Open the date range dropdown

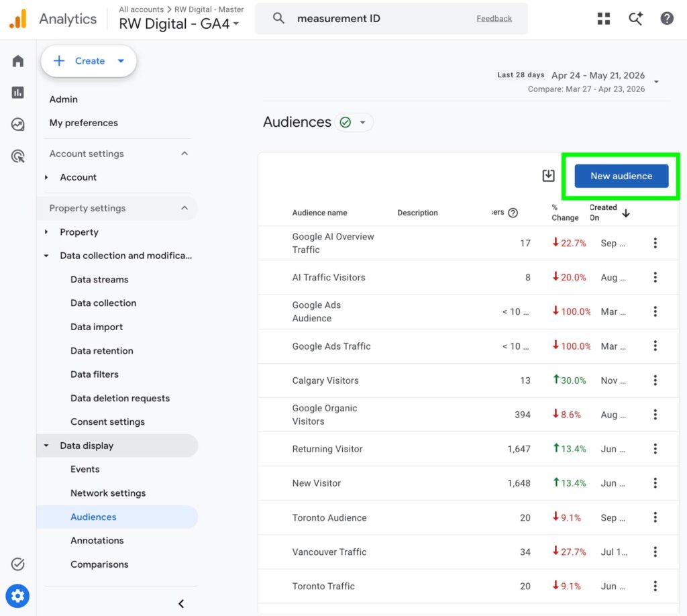(x=656, y=82)
